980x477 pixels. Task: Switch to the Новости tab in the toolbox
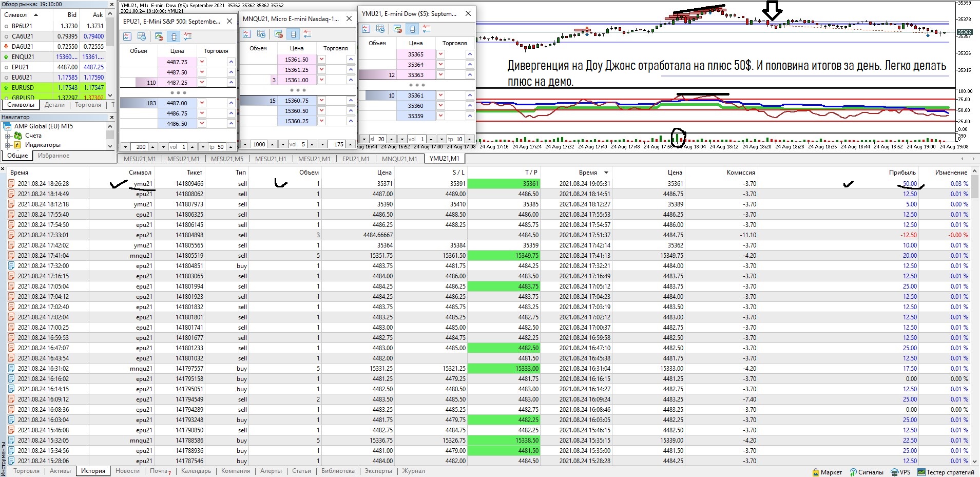coord(127,471)
